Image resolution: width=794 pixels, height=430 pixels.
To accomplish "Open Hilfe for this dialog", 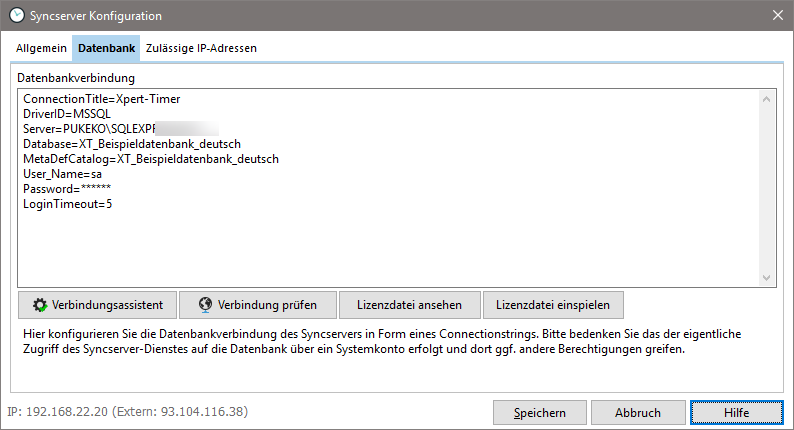I will tap(737, 412).
